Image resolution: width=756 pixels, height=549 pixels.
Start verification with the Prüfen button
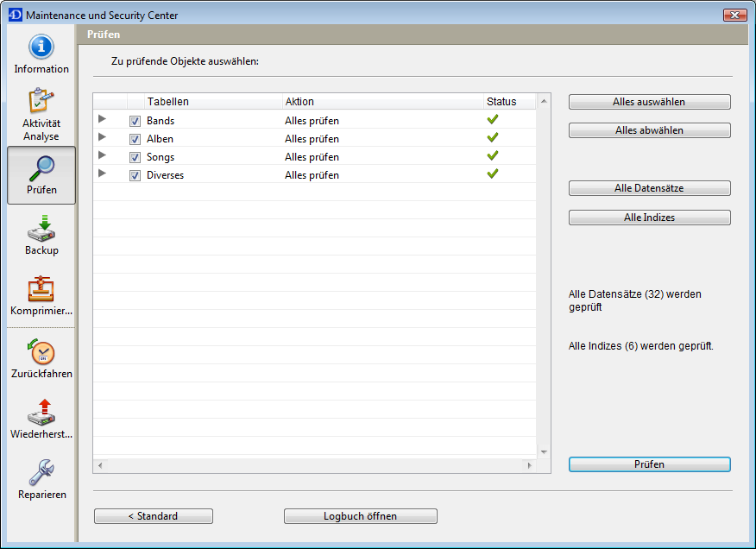click(x=650, y=464)
